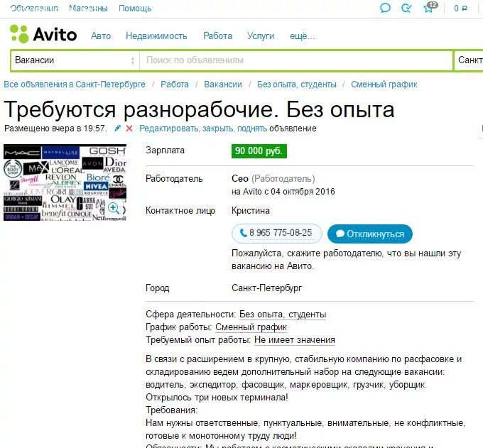This screenshot has width=483, height=448.
Task: Open favorites star icon with 12 badge
Action: coord(430,7)
